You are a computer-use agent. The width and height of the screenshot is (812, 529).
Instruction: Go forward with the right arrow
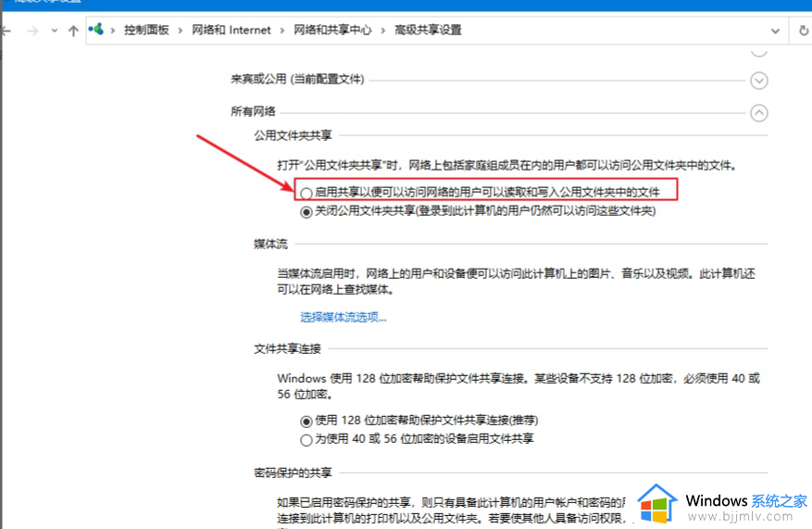[32, 31]
